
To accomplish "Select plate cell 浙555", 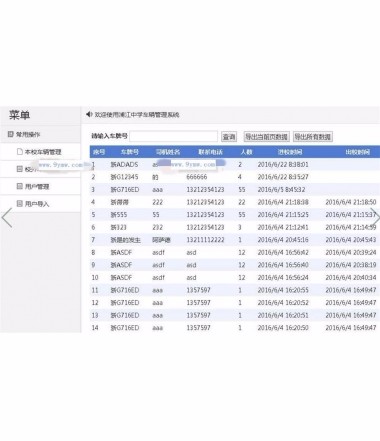I will 119,215.
